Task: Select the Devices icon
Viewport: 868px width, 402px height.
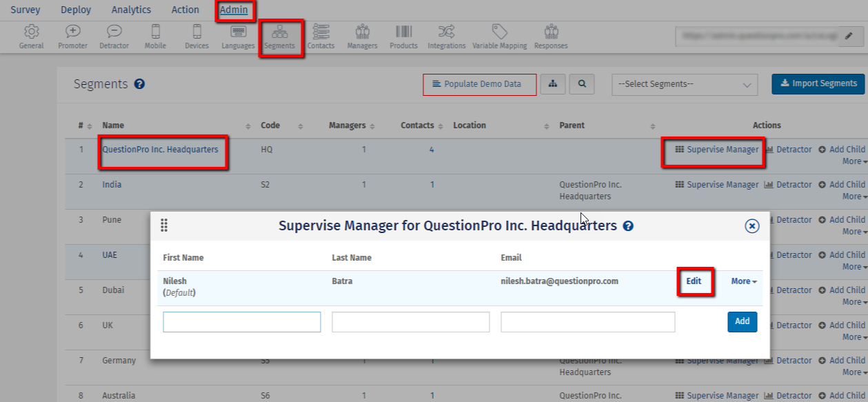Action: point(197,37)
